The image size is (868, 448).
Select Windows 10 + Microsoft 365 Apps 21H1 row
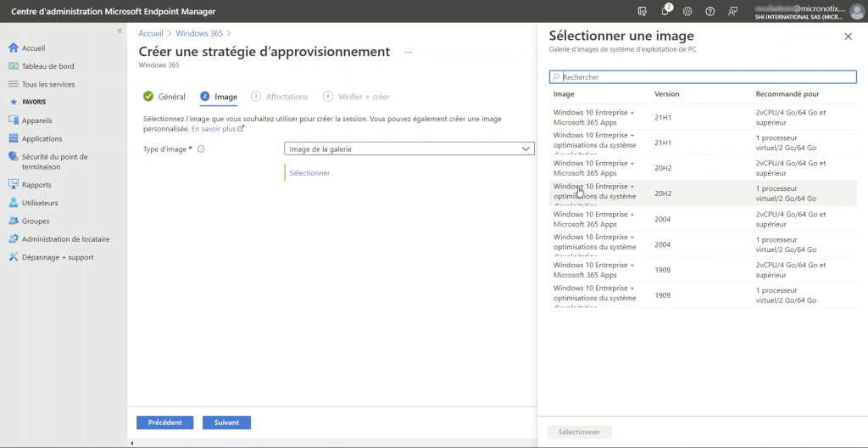703,117
